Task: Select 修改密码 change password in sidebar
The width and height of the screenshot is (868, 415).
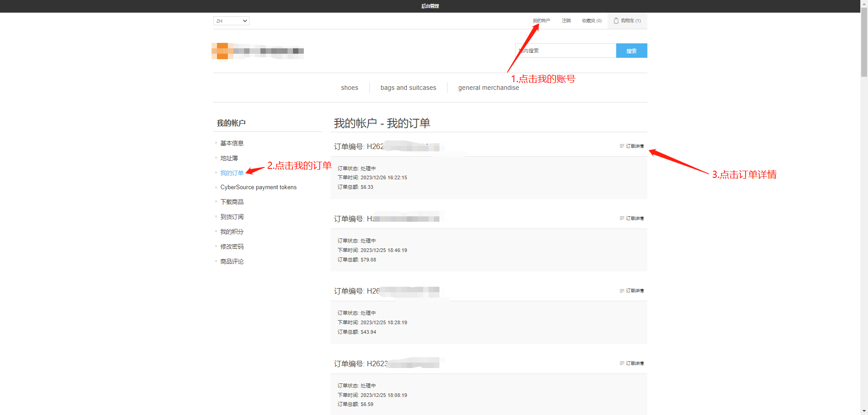Action: (232, 247)
